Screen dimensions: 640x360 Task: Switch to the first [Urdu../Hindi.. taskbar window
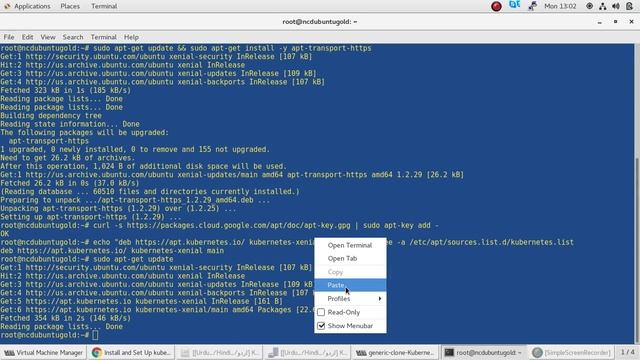click(x=220, y=352)
